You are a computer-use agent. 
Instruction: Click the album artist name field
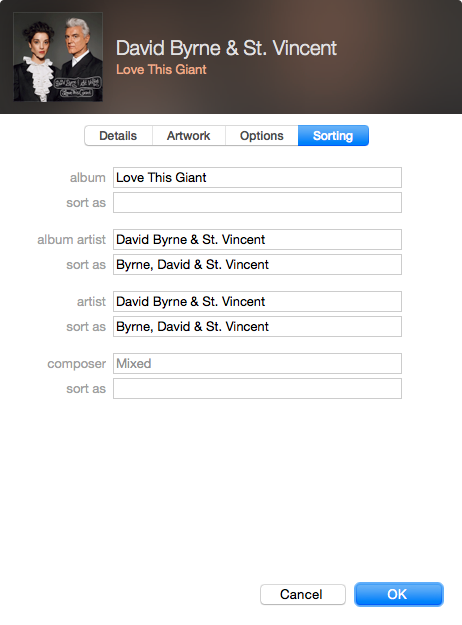[x=257, y=240]
